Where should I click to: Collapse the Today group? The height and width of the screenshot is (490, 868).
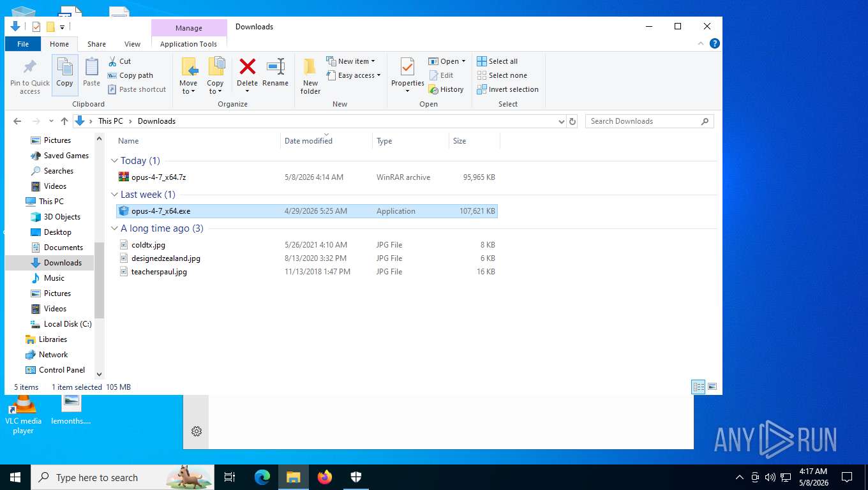tap(115, 161)
